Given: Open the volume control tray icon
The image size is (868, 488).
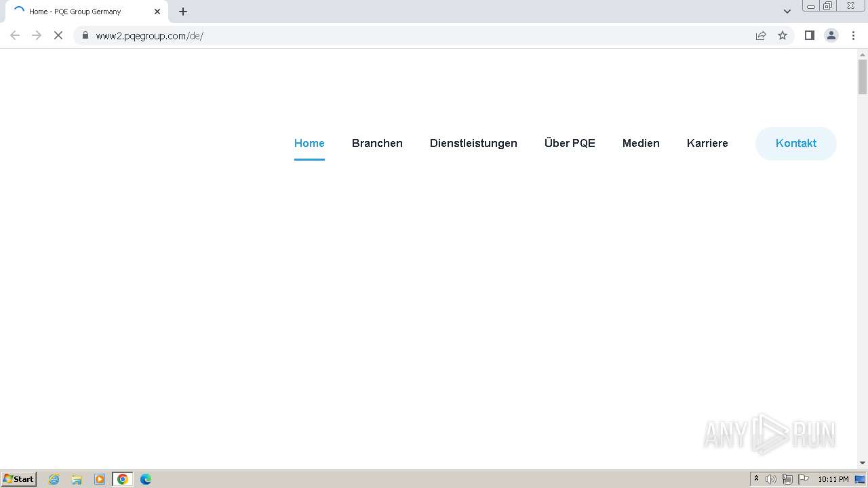Looking at the screenshot, I should pyautogui.click(x=771, y=479).
